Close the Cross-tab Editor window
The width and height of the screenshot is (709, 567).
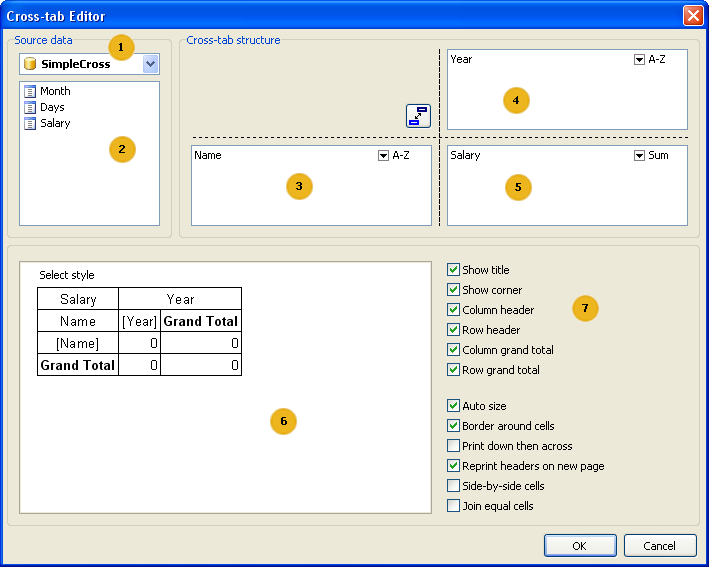691,16
